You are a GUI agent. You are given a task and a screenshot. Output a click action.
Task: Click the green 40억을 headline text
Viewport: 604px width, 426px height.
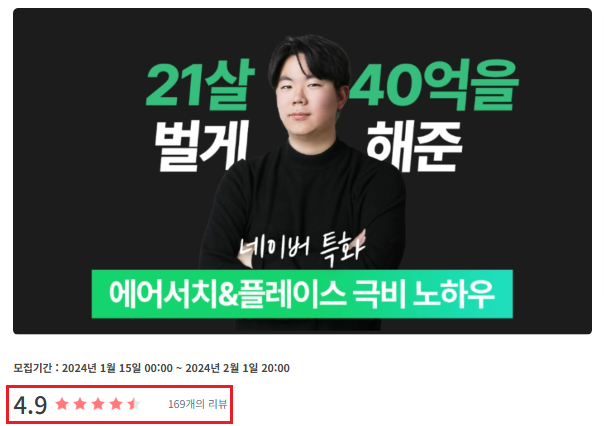pyautogui.click(x=434, y=85)
